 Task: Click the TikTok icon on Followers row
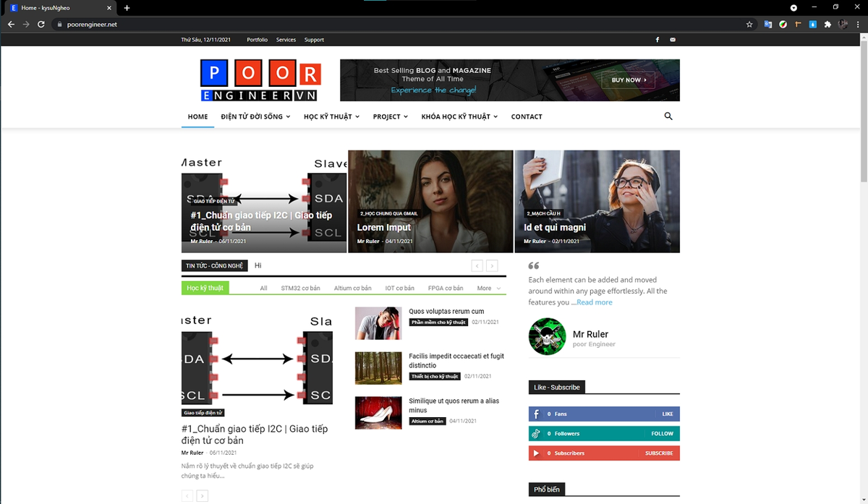click(x=536, y=434)
